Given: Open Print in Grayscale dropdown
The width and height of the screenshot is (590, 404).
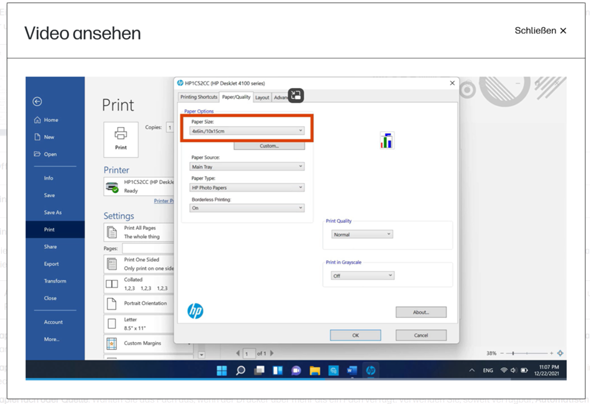Looking at the screenshot, I should click(x=363, y=276).
